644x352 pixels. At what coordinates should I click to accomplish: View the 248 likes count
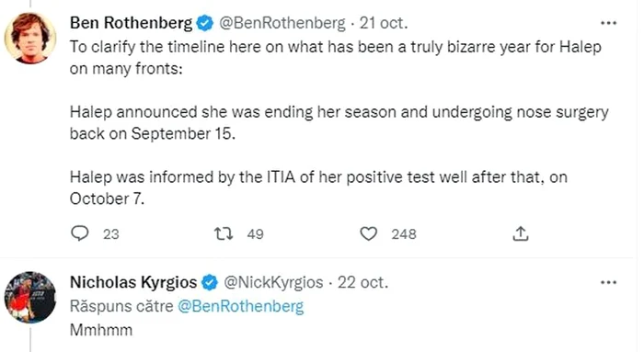click(404, 234)
